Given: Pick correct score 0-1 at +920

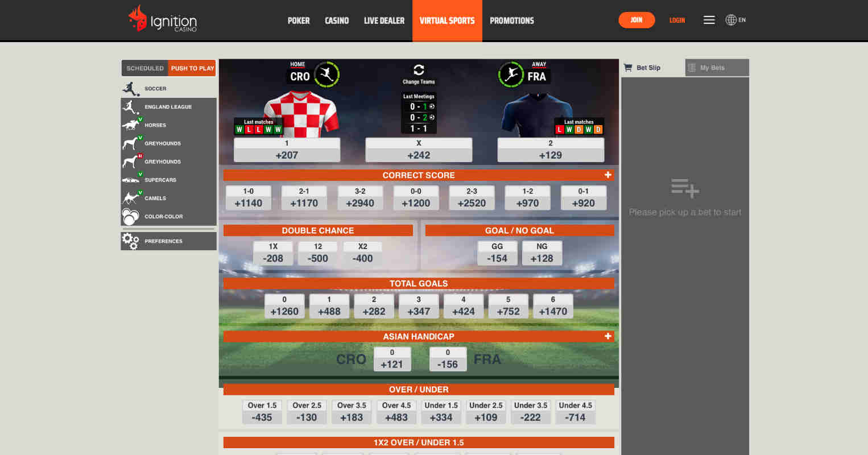Looking at the screenshot, I should click(x=583, y=198).
